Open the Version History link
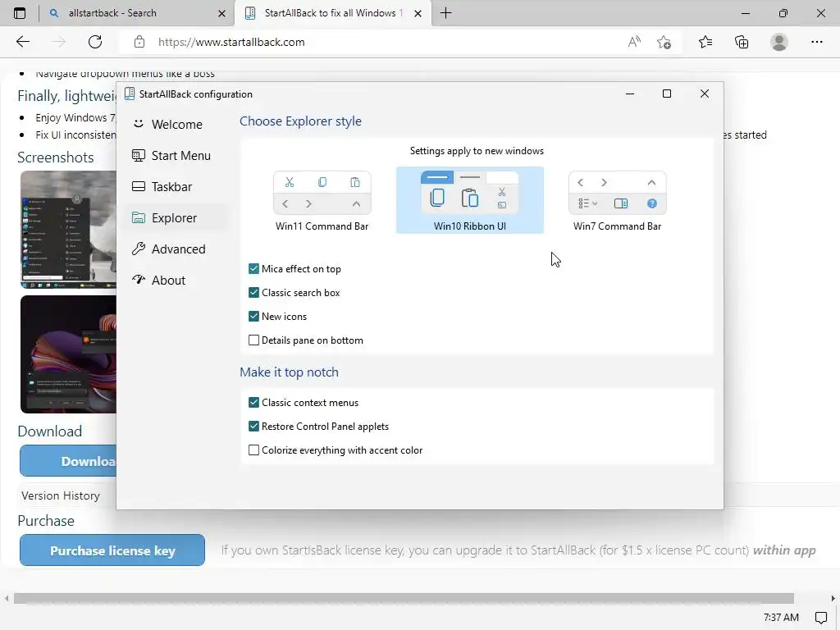 [61, 495]
